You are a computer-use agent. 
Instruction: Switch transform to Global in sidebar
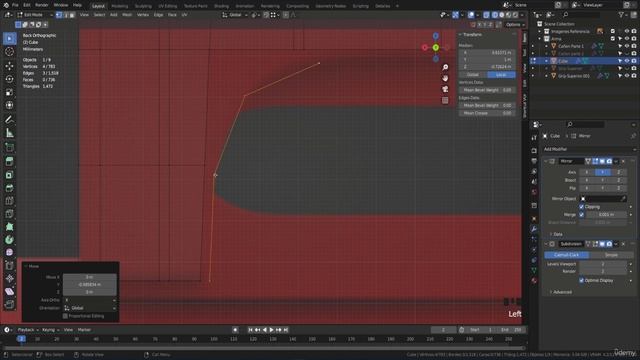click(473, 75)
